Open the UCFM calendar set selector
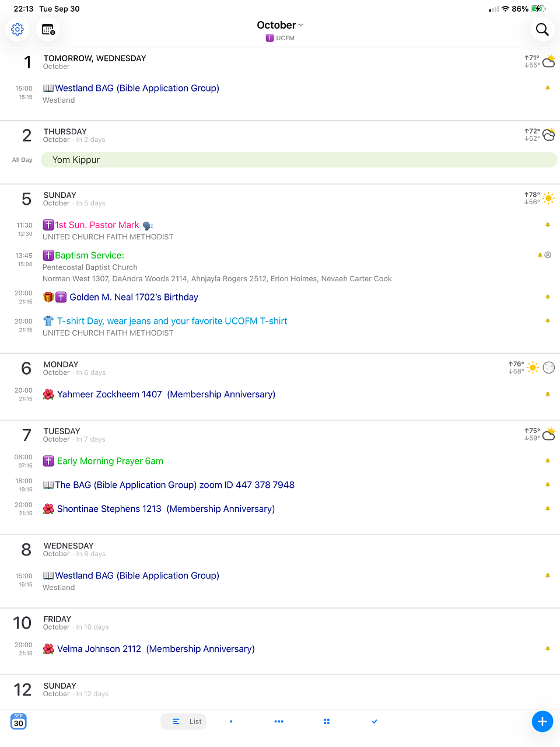This screenshot has height=747, width=560. pos(280,38)
